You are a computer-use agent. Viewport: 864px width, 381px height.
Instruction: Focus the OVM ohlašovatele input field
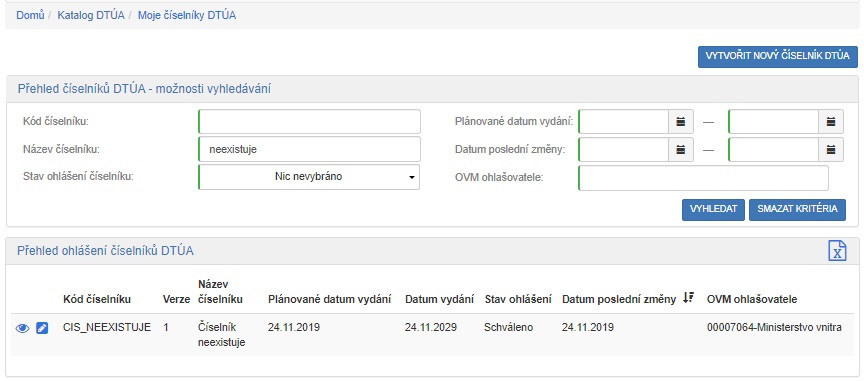click(x=703, y=178)
